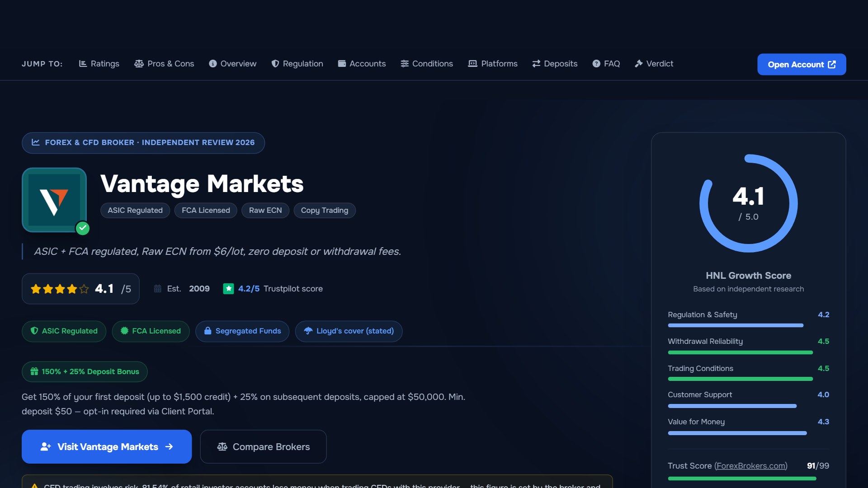Select the FCA Licensed gray tag
The image size is (868, 488).
click(x=206, y=210)
